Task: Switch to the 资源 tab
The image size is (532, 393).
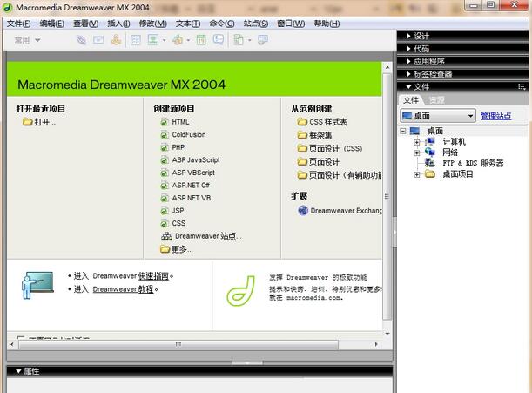Action: [436, 100]
